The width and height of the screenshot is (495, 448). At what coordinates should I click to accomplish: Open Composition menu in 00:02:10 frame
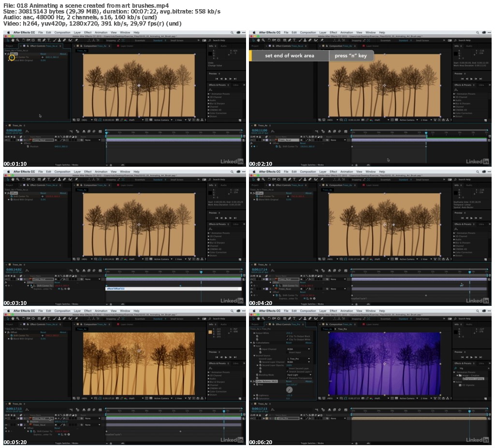pos(308,32)
